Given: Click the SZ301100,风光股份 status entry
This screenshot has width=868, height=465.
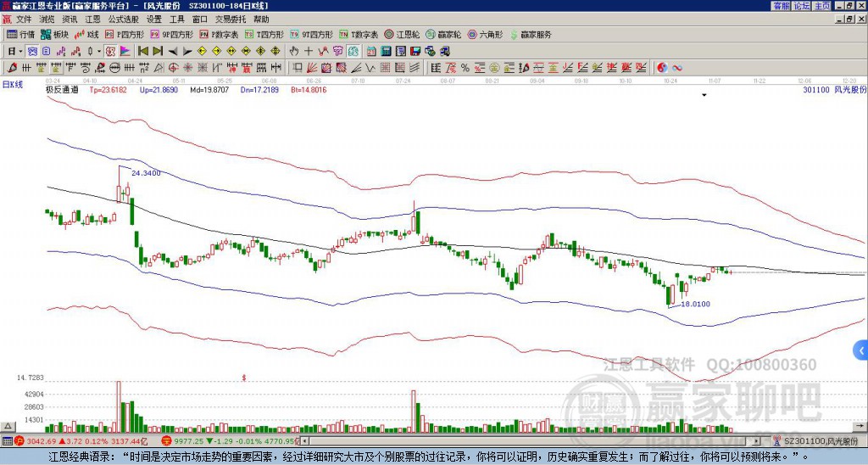Looking at the screenshot, I should 820,441.
